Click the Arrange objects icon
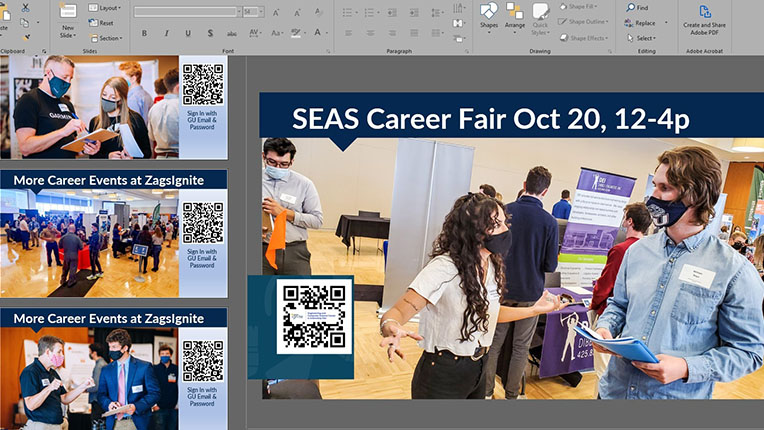 pos(515,16)
